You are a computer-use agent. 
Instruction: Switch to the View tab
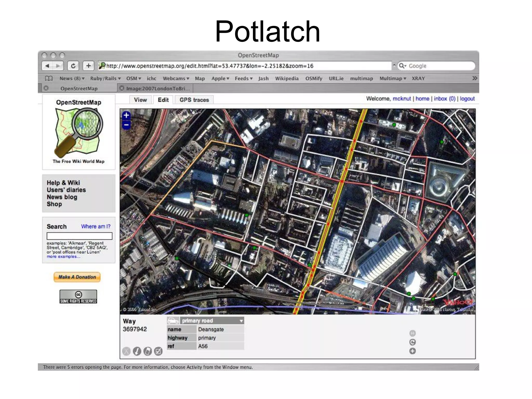[x=140, y=100]
